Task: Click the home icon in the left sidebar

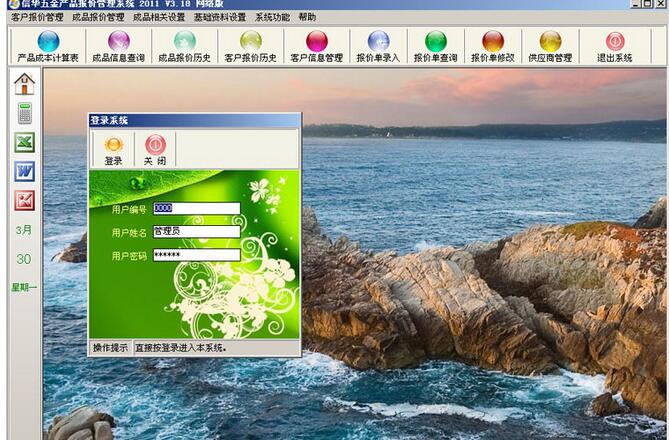Action: tap(24, 84)
